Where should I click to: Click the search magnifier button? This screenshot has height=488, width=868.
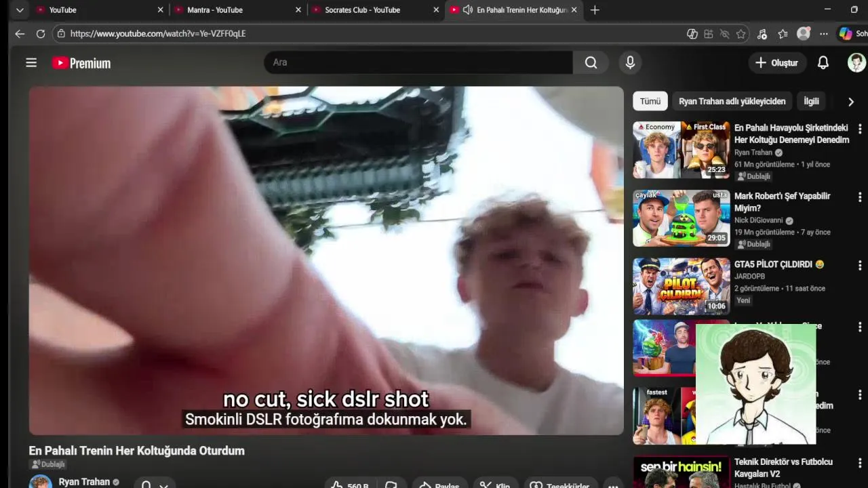pos(591,62)
